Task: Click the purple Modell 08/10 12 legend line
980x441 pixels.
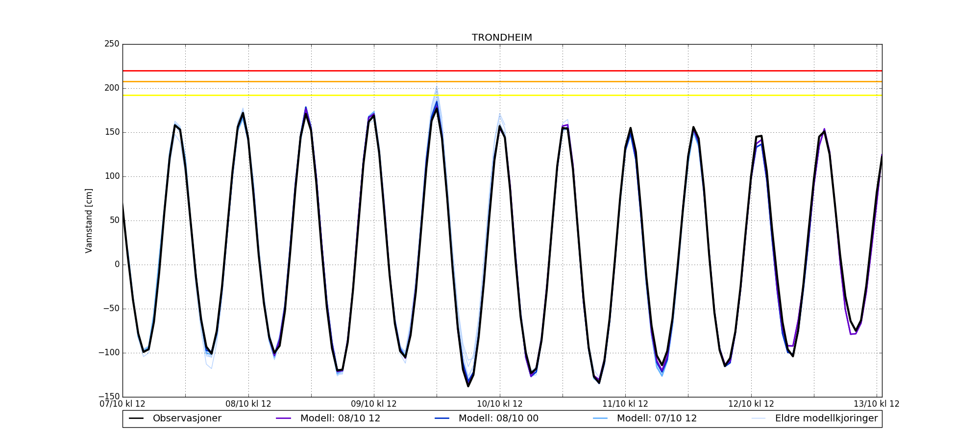Action: pos(284,418)
